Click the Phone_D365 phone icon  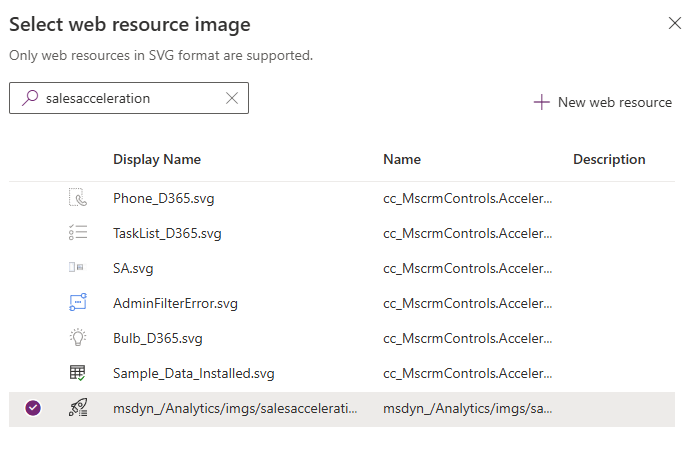[77, 198]
